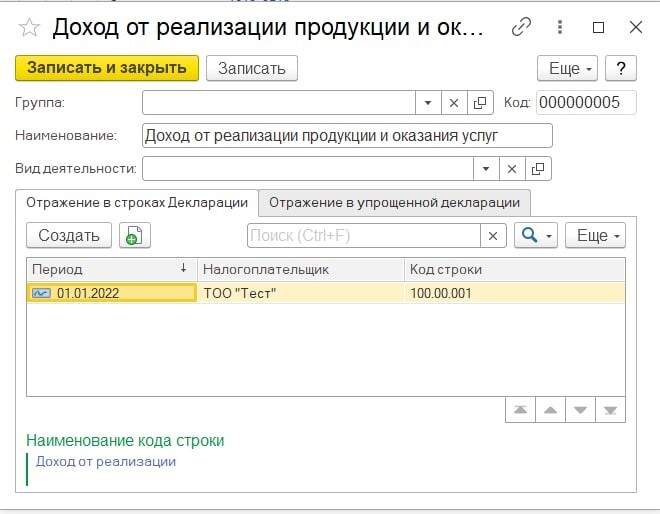Open the magnifier search options dropdown
Screen dimensions: 660x514
point(535,235)
